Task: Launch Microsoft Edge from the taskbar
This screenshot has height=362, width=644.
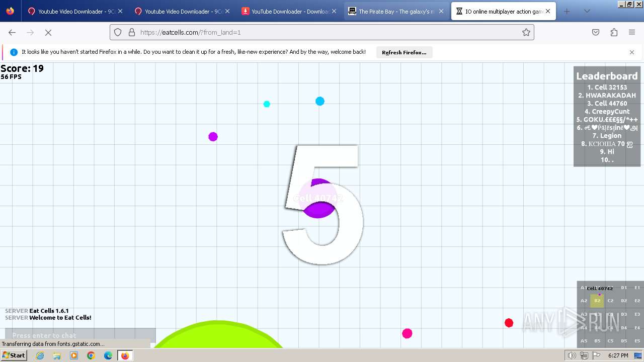Action: 108,355
